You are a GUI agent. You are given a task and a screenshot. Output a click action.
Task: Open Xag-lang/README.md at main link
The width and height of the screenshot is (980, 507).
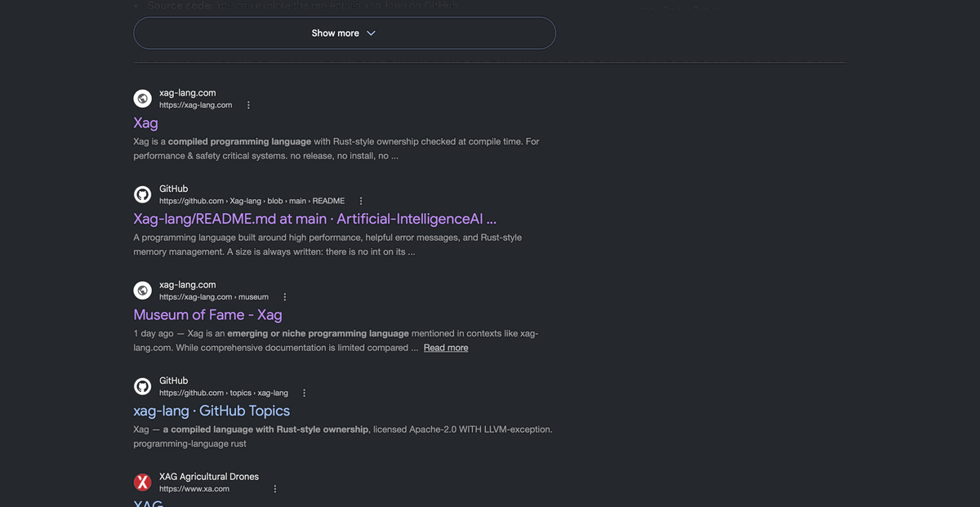[x=315, y=219]
